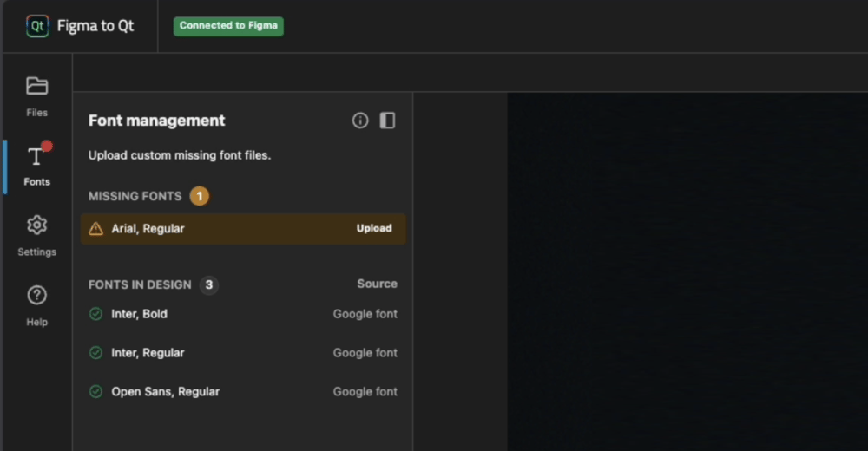Click the checkmark next to Inter, Regular
868x451 pixels.
pos(96,353)
